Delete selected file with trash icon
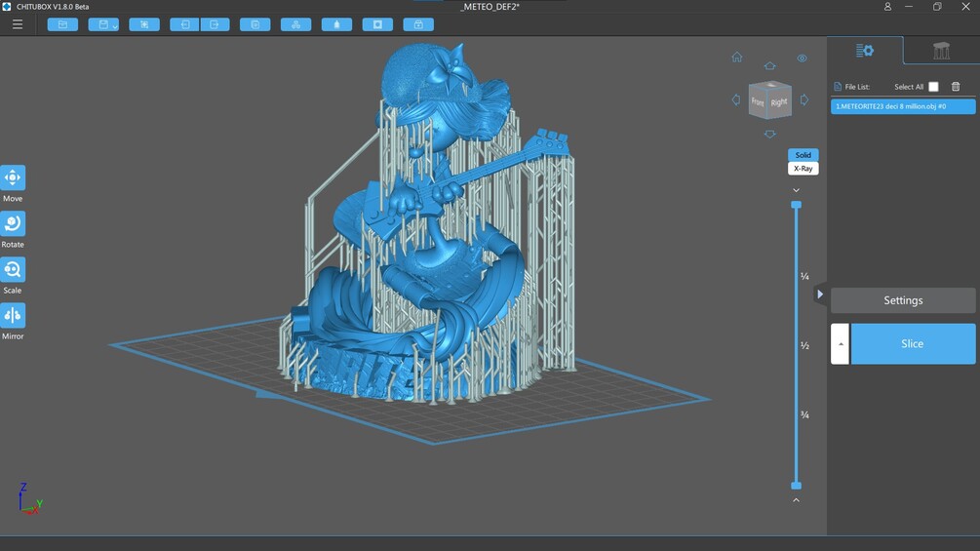 (x=956, y=87)
